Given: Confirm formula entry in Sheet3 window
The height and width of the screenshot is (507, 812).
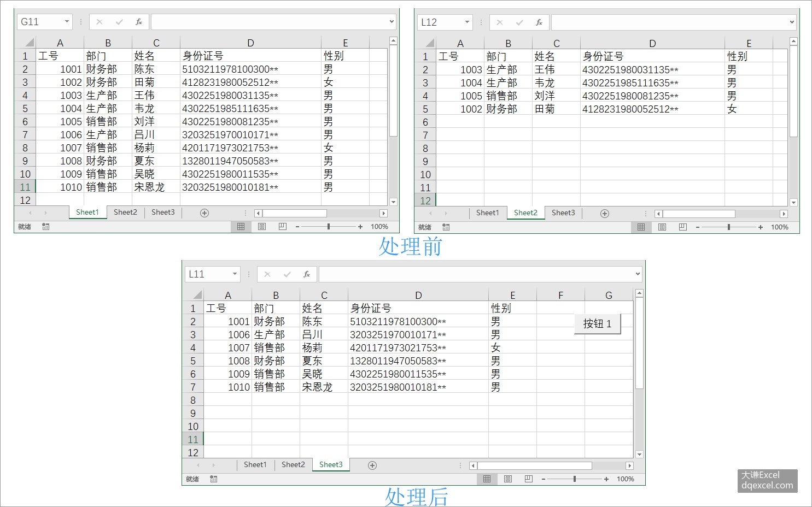Looking at the screenshot, I should coord(287,274).
